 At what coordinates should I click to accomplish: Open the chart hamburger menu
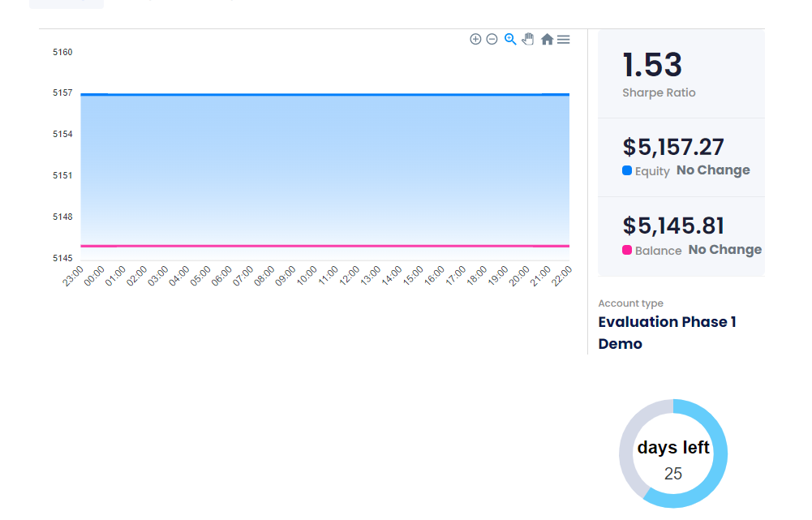point(564,40)
